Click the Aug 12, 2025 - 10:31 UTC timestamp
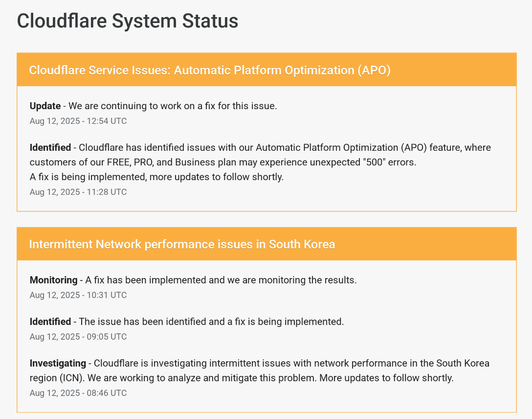 [x=78, y=296]
